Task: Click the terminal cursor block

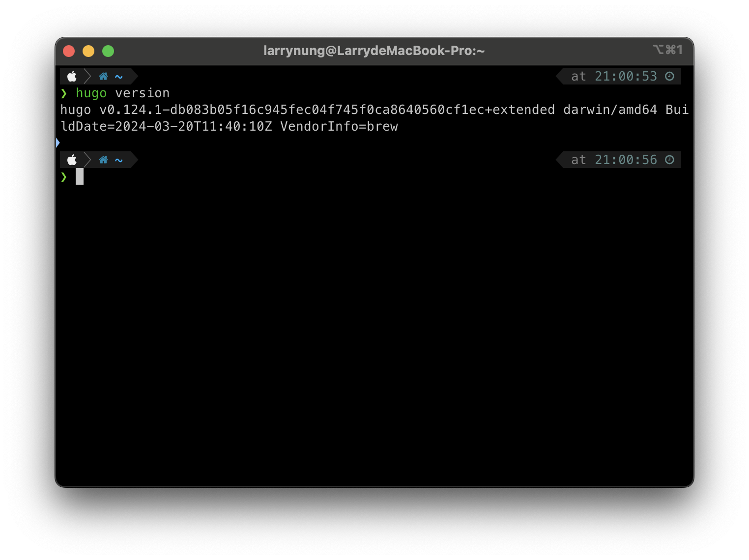Action: point(80,177)
